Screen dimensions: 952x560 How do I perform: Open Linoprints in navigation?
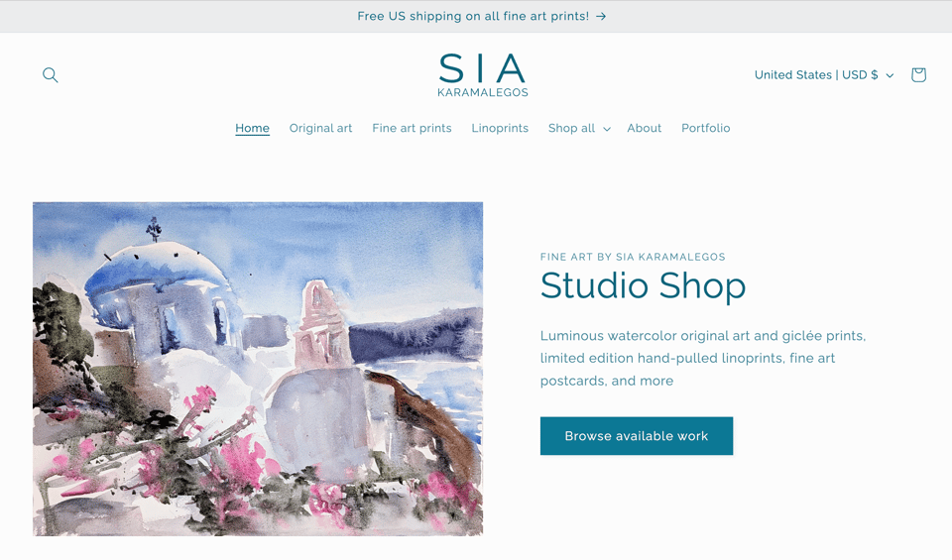500,128
